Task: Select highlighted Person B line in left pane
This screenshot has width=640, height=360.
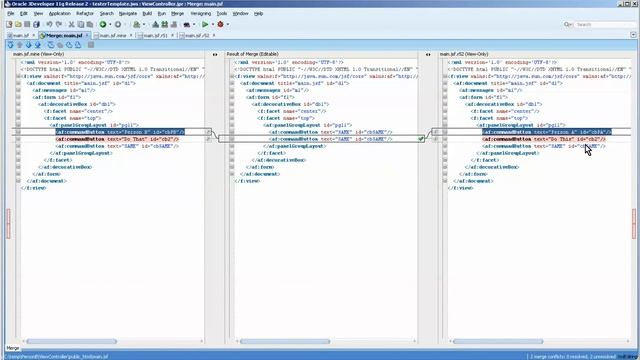Action: [x=120, y=132]
